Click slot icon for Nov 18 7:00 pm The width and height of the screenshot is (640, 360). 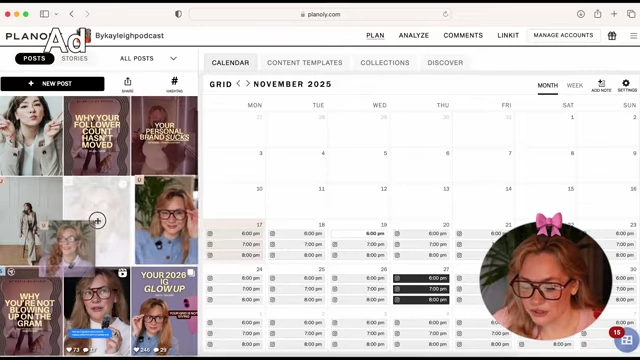point(272,244)
